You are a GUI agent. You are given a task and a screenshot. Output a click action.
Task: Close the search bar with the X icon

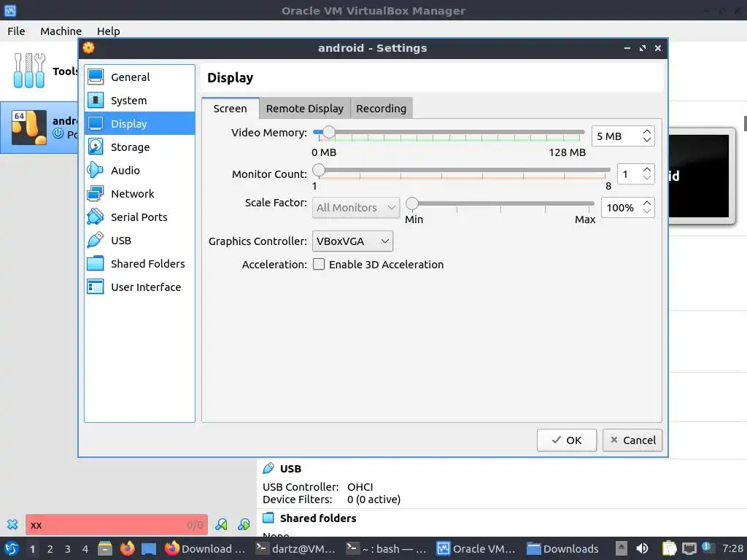click(x=12, y=525)
